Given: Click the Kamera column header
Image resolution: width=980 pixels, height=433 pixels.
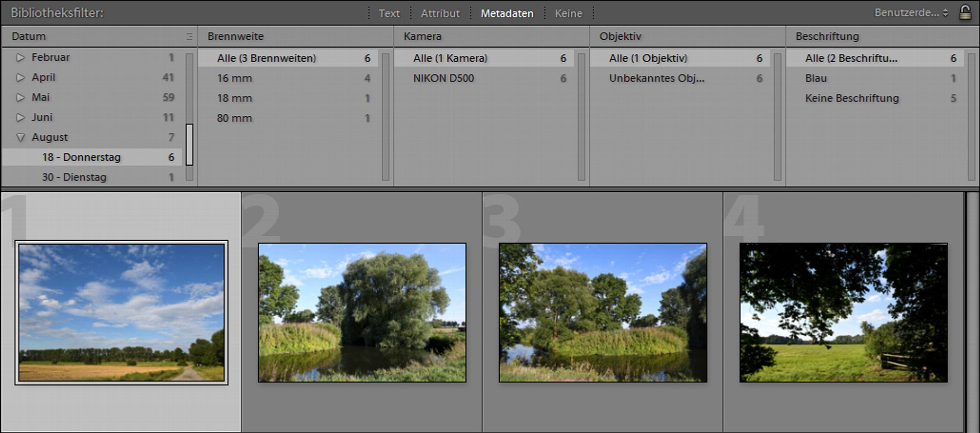Looking at the screenshot, I should pos(491,36).
